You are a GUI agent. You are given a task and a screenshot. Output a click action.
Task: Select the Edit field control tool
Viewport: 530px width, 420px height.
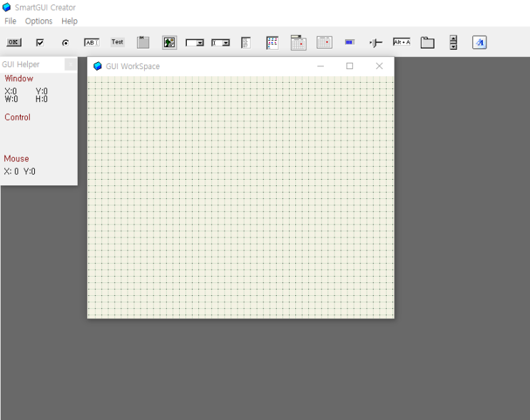[x=91, y=42]
